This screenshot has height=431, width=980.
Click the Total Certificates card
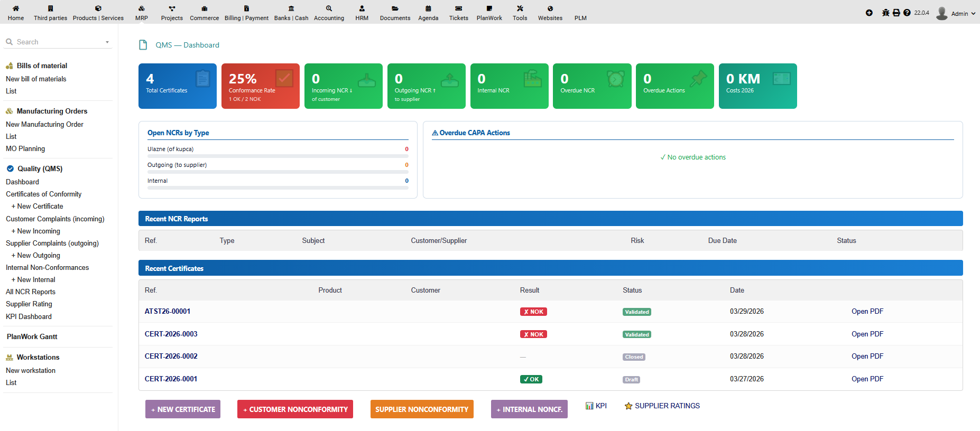click(178, 86)
